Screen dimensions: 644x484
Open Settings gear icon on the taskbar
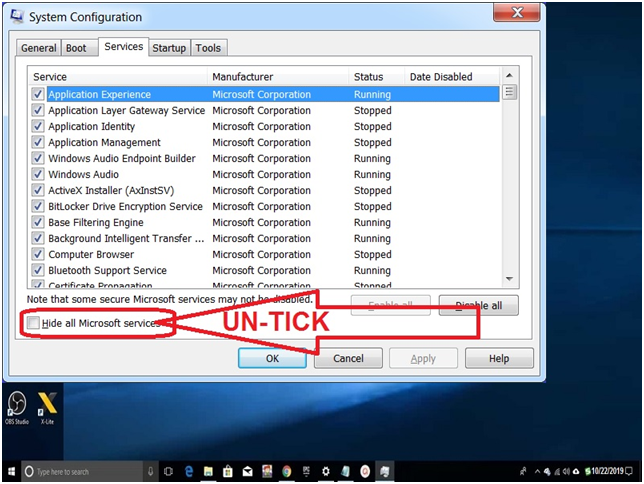click(x=325, y=471)
